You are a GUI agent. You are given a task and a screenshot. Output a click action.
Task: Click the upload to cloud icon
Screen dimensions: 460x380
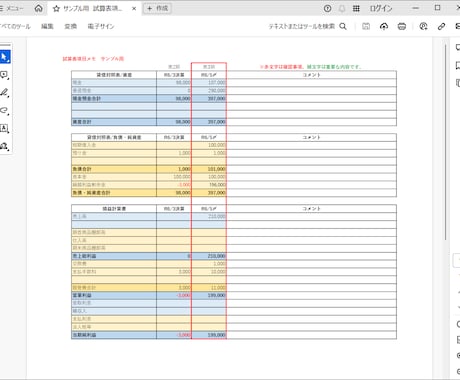click(384, 26)
